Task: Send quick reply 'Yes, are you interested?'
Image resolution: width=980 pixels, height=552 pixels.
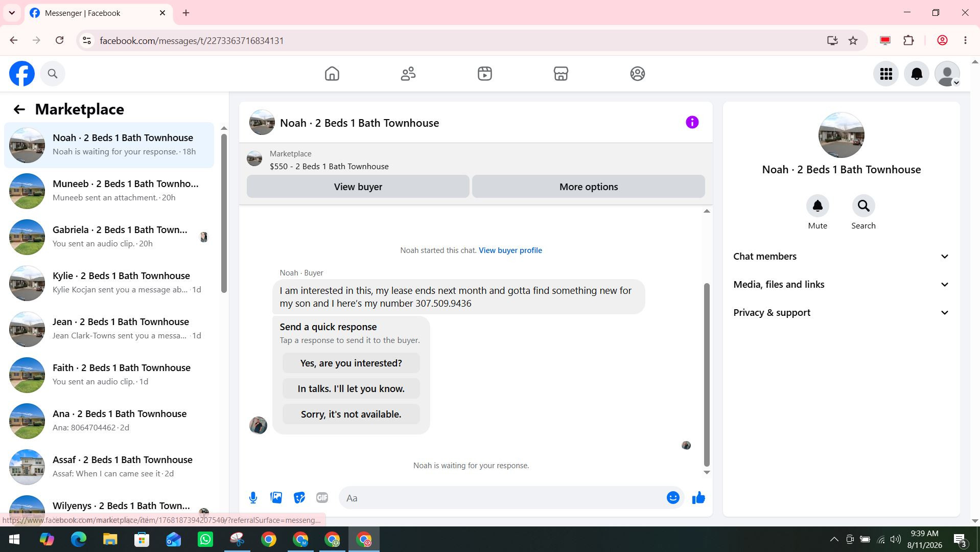Action: point(351,363)
